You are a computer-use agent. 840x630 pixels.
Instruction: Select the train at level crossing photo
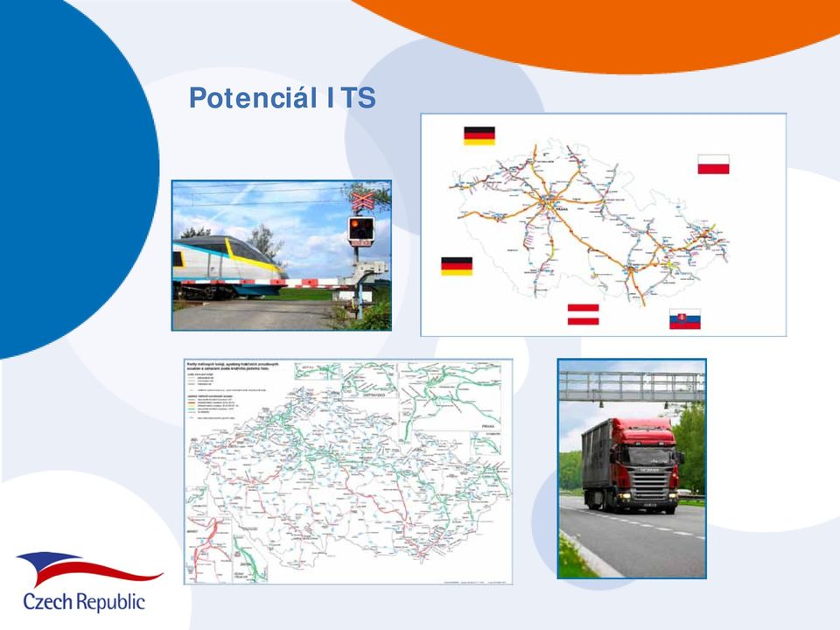point(282,255)
